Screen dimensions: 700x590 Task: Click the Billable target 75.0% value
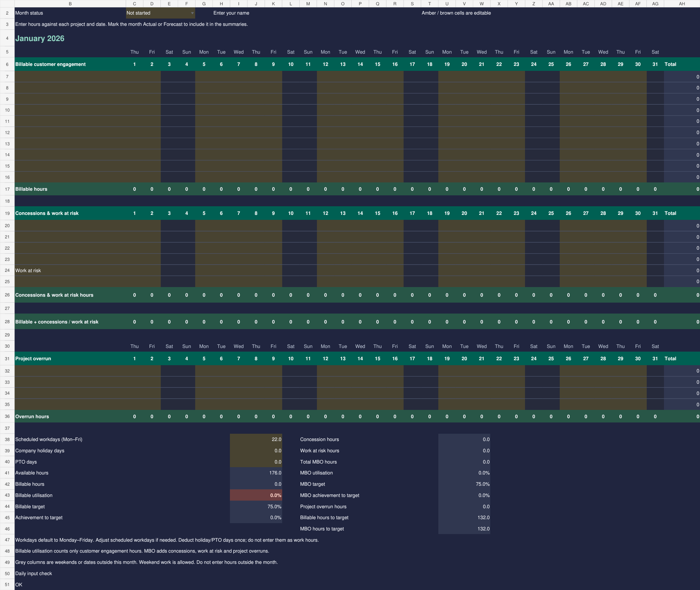[x=256, y=507]
